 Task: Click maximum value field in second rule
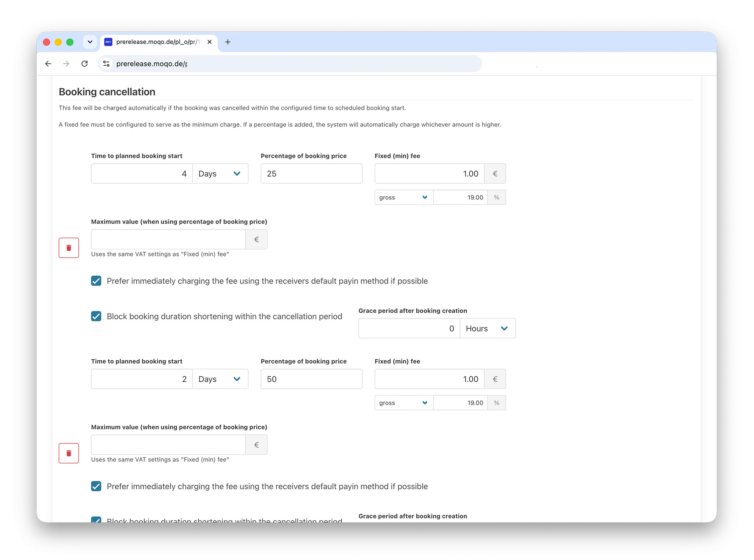click(168, 445)
